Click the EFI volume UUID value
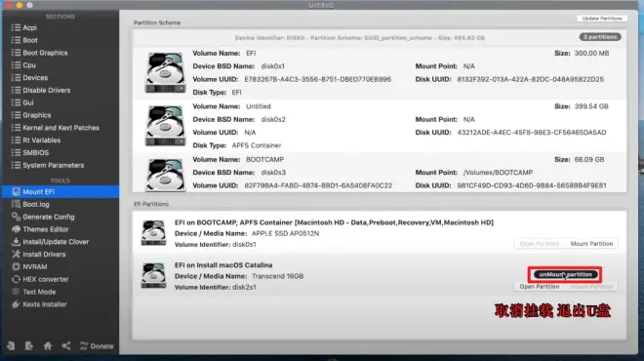Viewport: 644px width, 361px height. click(317, 79)
